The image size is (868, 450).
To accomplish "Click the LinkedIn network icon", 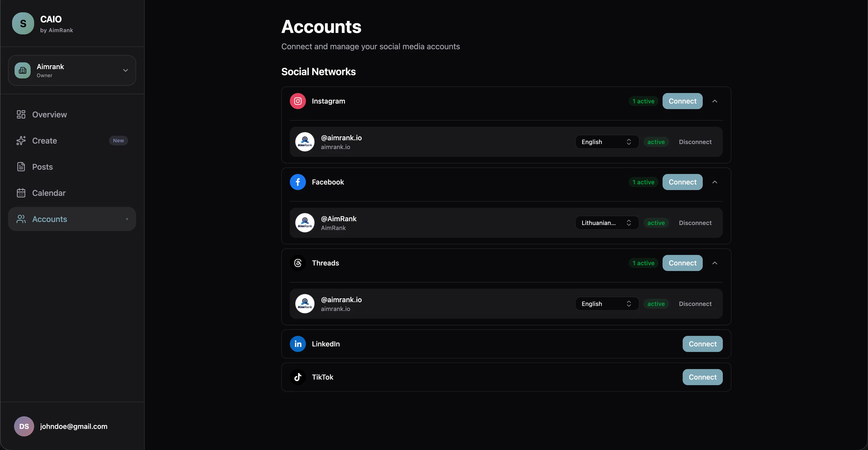I will click(298, 344).
